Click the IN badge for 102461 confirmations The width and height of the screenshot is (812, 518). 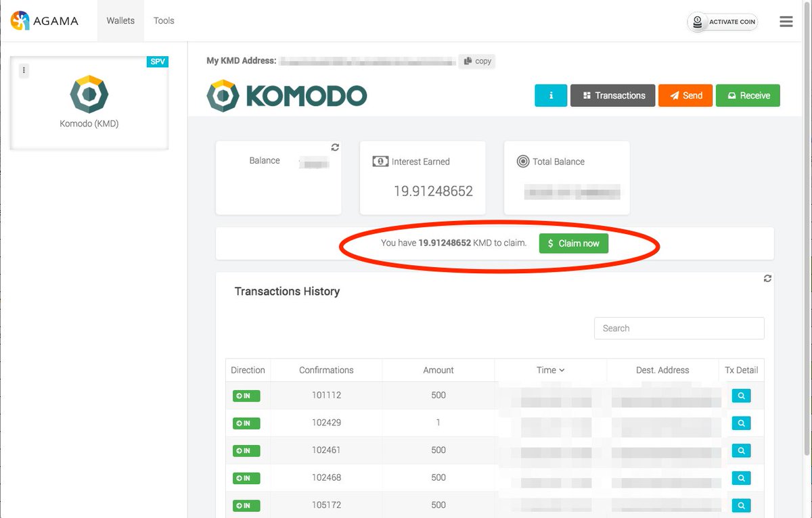pyautogui.click(x=246, y=450)
